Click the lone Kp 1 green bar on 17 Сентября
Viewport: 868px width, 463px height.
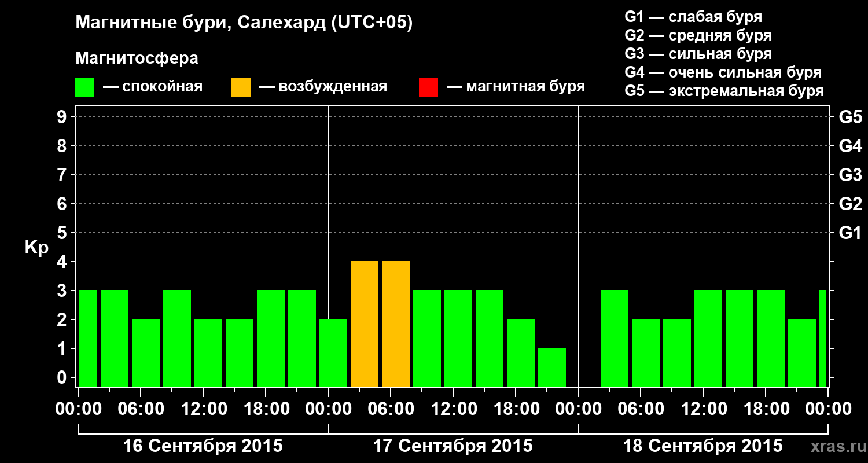552,367
